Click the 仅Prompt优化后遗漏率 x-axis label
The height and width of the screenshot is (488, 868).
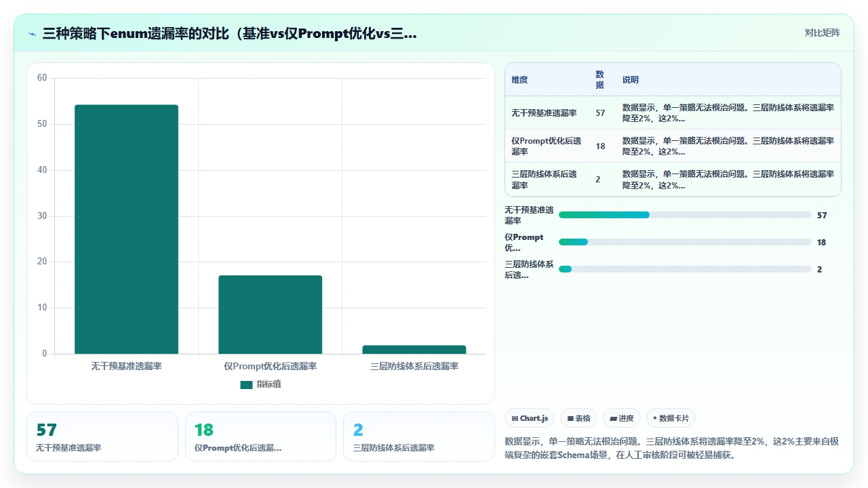(270, 366)
